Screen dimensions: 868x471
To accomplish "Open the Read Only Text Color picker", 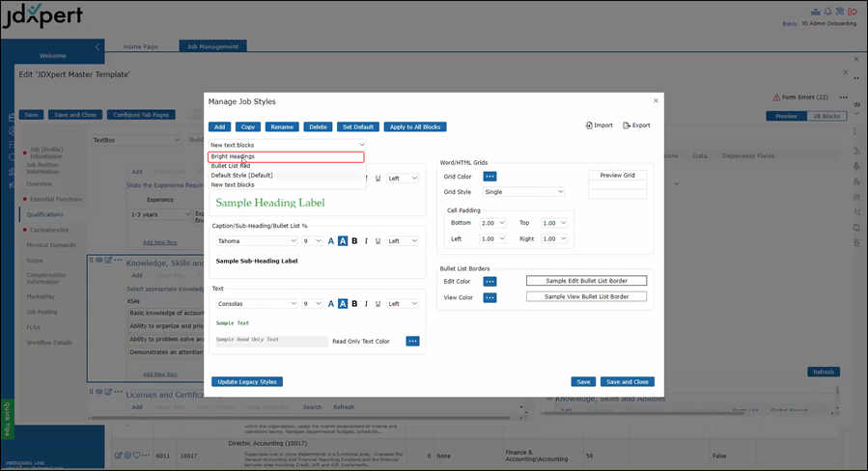I will pos(412,341).
